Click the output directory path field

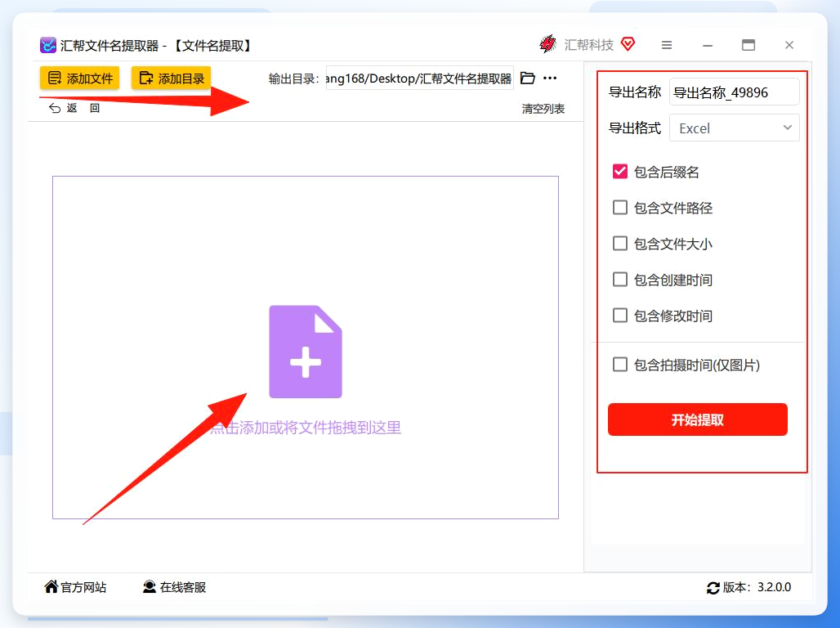click(x=419, y=78)
